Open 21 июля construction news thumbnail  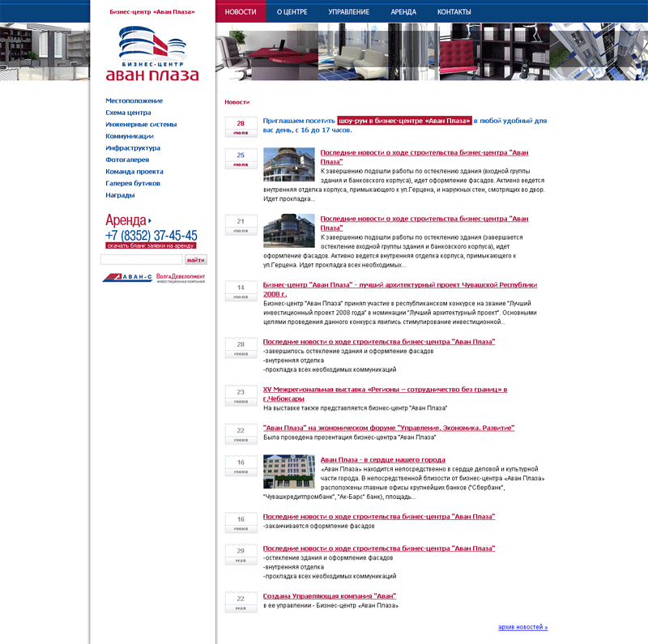pos(289,231)
